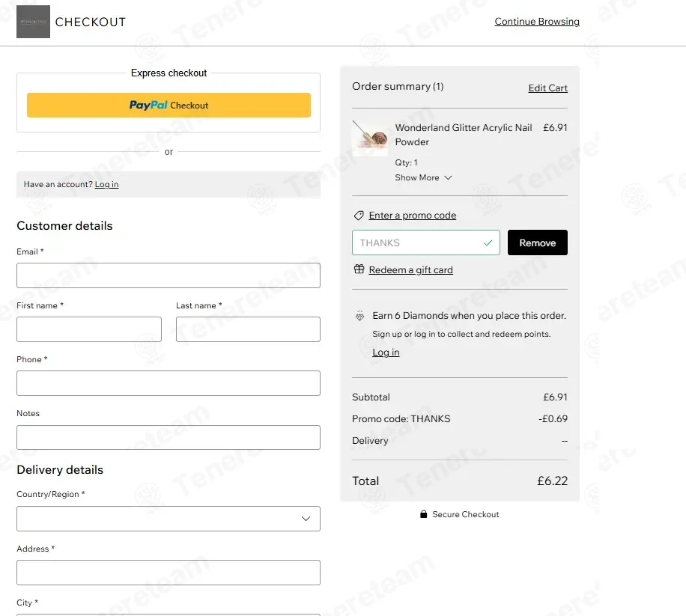Image resolution: width=686 pixels, height=616 pixels.
Task: Click Enter a promo code link
Action: 413,216
